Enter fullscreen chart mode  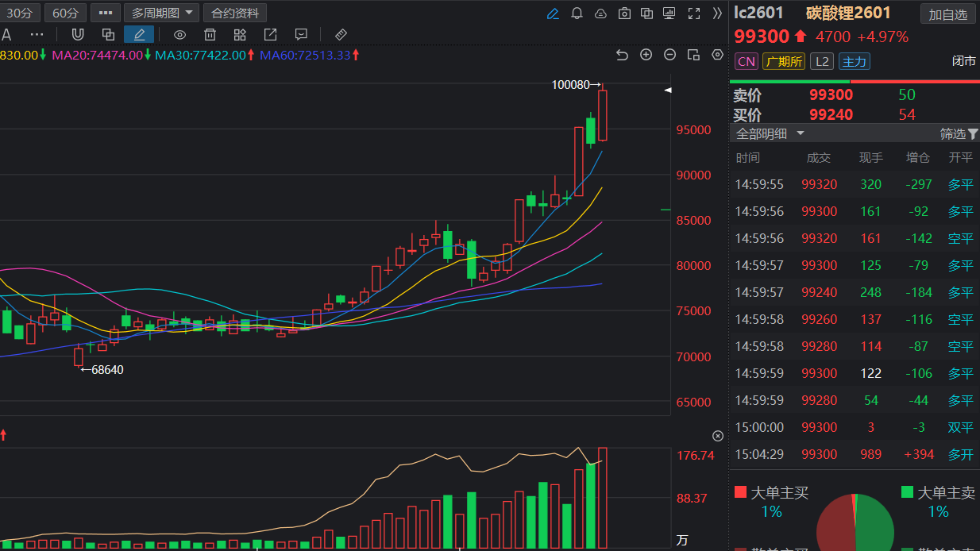click(694, 13)
